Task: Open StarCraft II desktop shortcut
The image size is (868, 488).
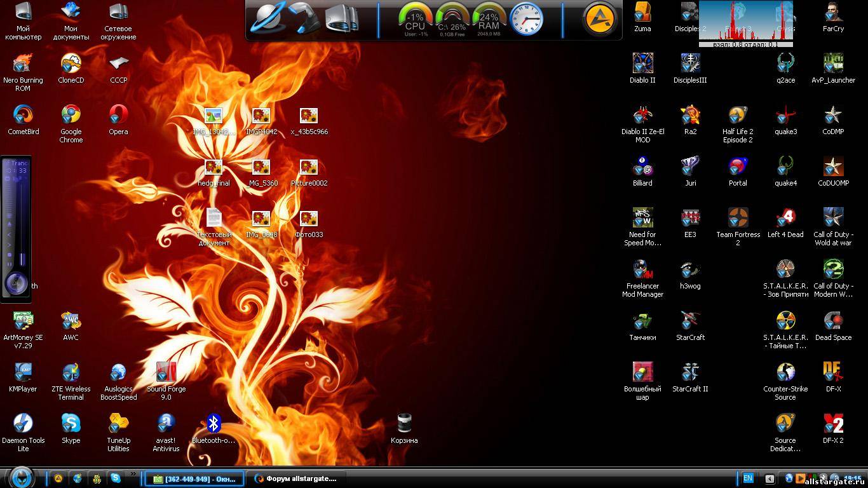Action: (690, 372)
